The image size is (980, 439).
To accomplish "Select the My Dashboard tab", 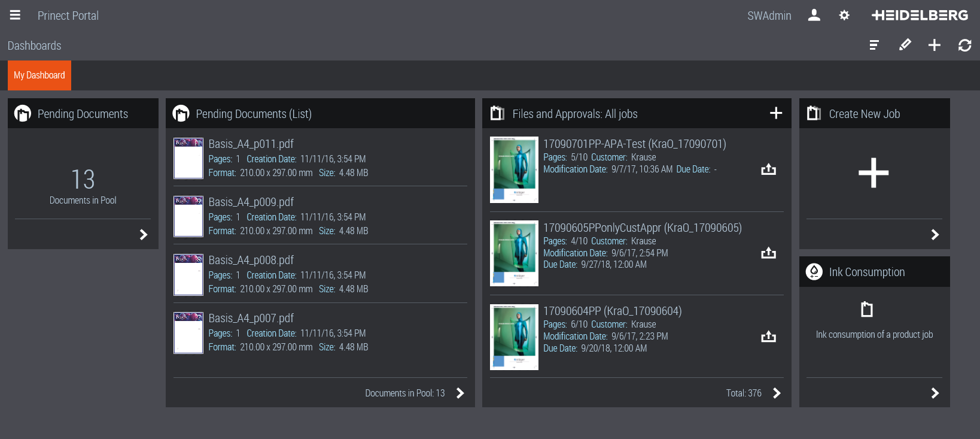I will (39, 75).
